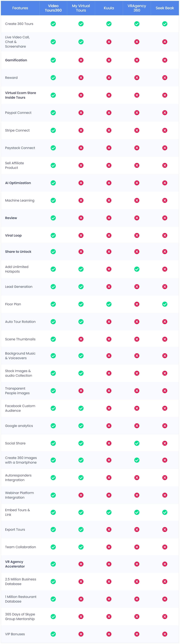180x644 pixels.
Task: Click the Virtual Ecom Store Inside Tours label
Action: tap(20, 95)
